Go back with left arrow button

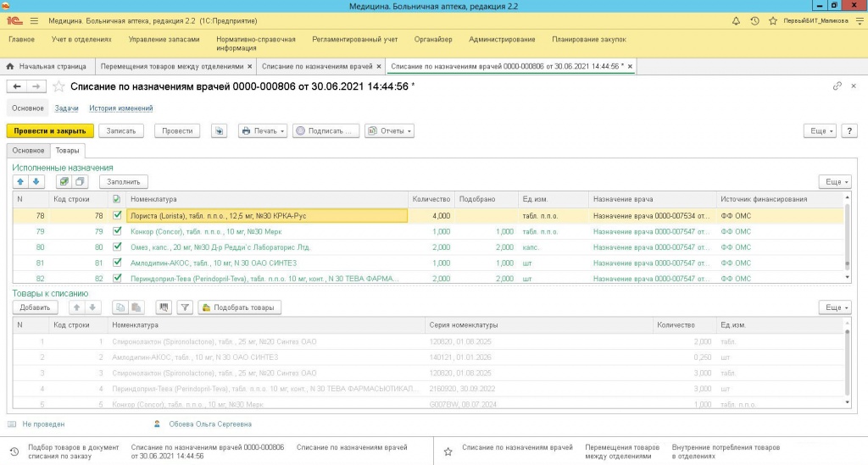[17, 86]
